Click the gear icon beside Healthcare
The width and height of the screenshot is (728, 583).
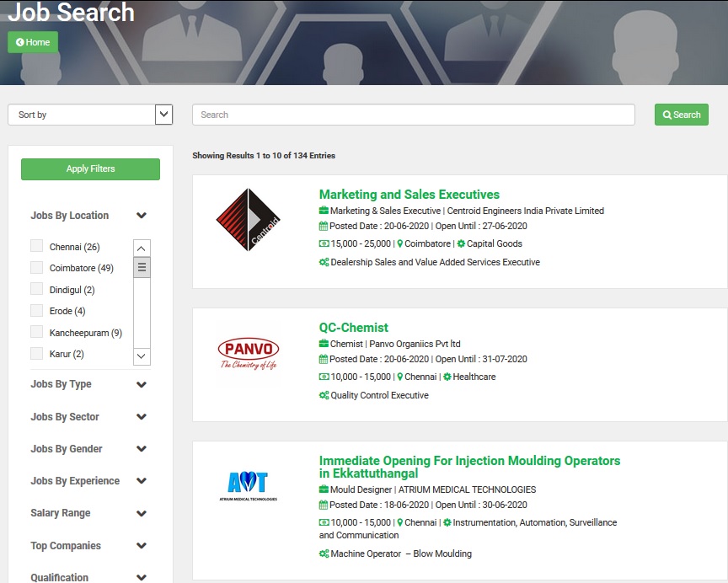[x=447, y=377]
